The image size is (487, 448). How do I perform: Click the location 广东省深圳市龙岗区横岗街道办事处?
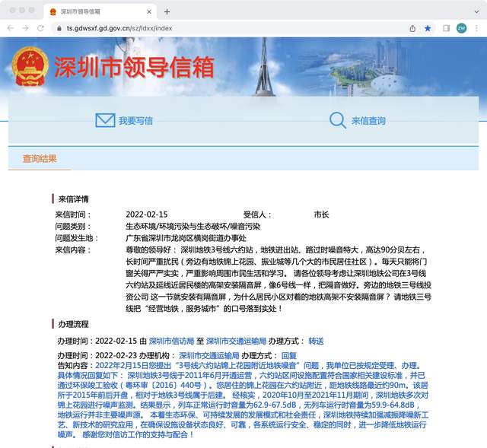click(x=186, y=238)
